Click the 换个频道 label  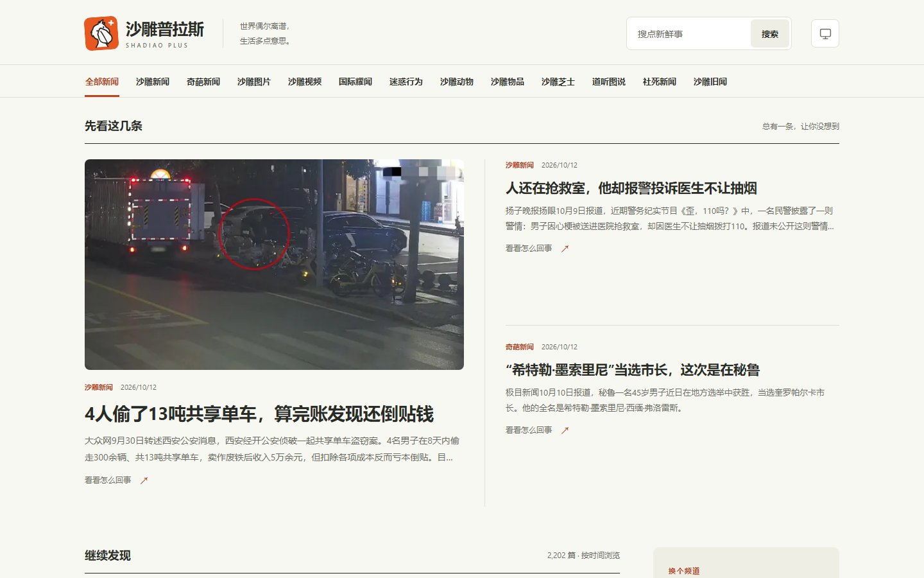pos(684,571)
